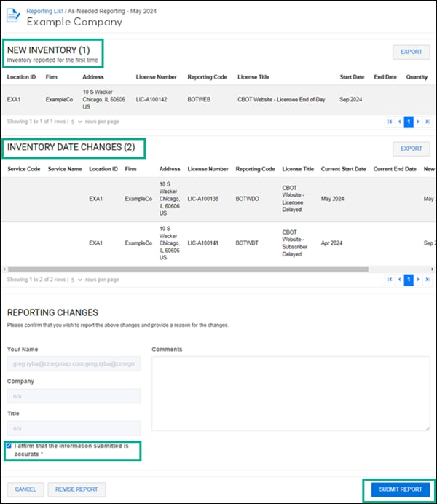Go to first page in Inventory Date Changes pagination

(x=390, y=280)
